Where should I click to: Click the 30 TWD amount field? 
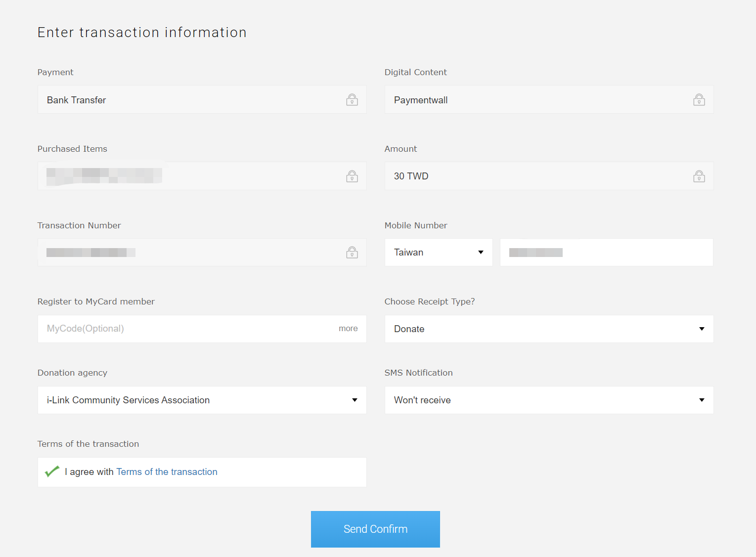534,176
